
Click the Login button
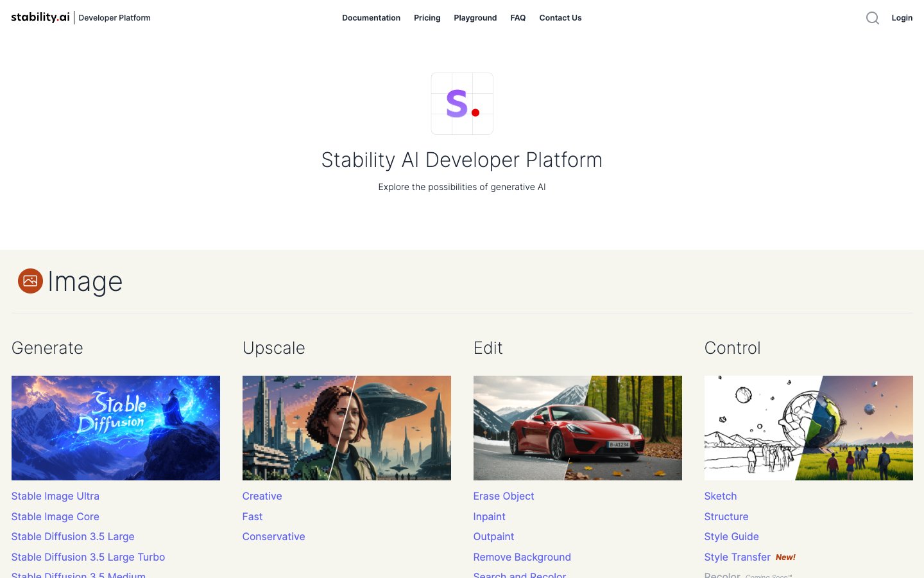[902, 18]
